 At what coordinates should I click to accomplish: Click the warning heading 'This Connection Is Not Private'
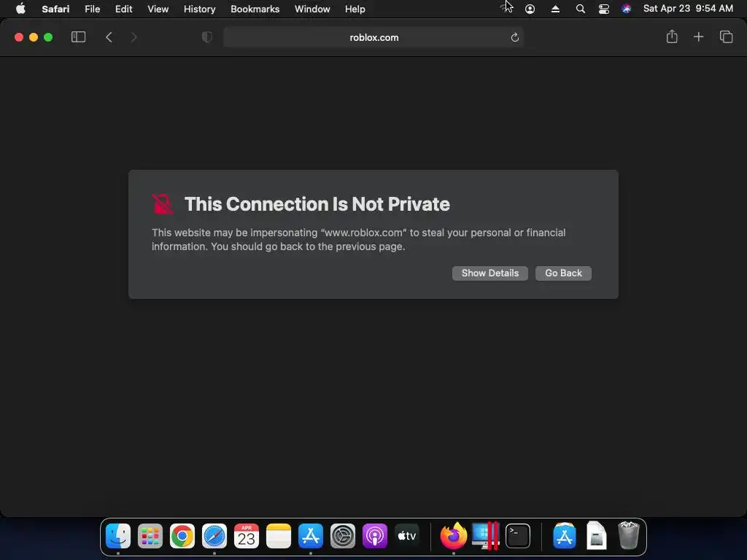pyautogui.click(x=317, y=204)
